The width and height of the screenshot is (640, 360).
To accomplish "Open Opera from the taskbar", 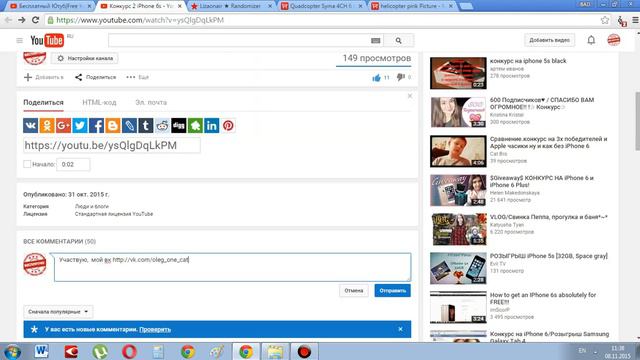I will click(129, 351).
